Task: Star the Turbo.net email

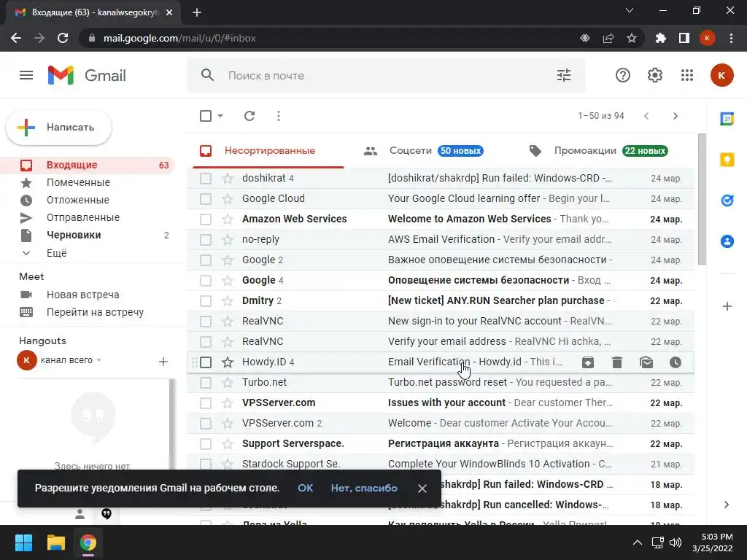Action: pyautogui.click(x=228, y=382)
